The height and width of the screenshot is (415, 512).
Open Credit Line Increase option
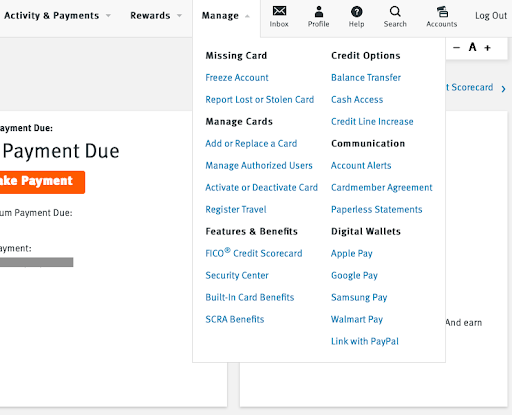tap(372, 122)
